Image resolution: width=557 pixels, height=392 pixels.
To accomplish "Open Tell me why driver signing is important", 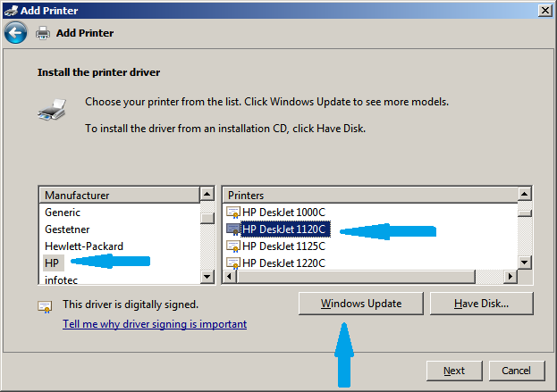I will point(155,324).
